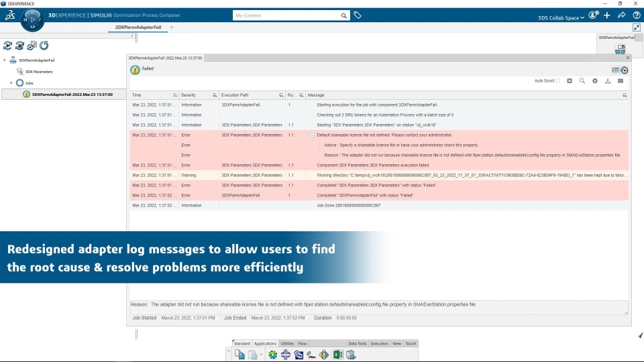Screen dimensions: 644x362
Task: Click the third sync-copy icon in the left toolbar
Action: [32, 46]
